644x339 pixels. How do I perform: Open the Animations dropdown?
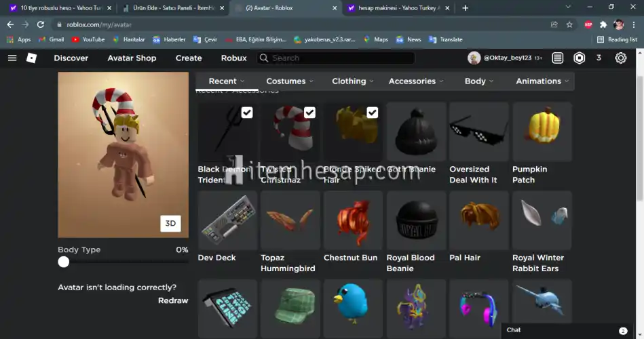coord(542,81)
